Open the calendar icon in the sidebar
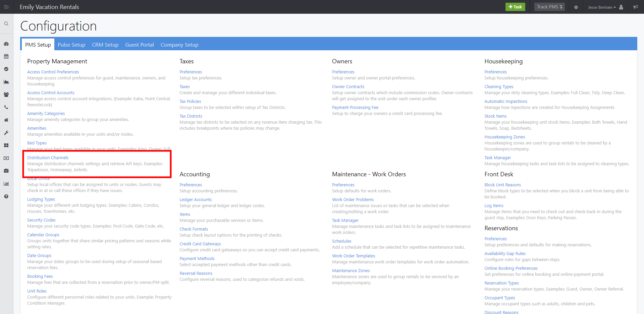 [6, 56]
